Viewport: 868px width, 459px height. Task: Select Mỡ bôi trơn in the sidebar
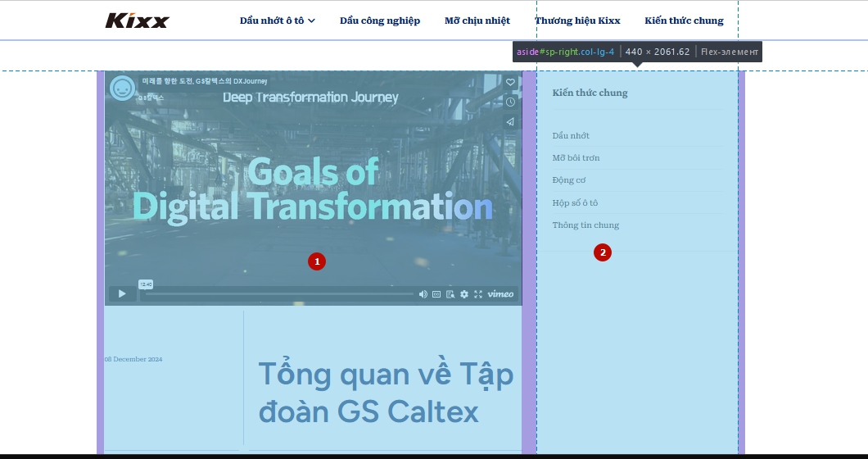coord(576,157)
